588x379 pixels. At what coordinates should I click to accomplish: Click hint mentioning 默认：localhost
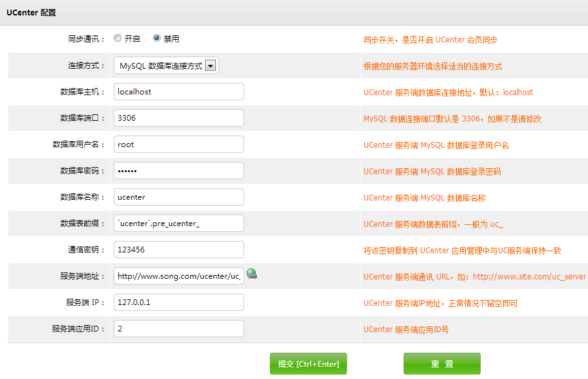pyautogui.click(x=448, y=93)
